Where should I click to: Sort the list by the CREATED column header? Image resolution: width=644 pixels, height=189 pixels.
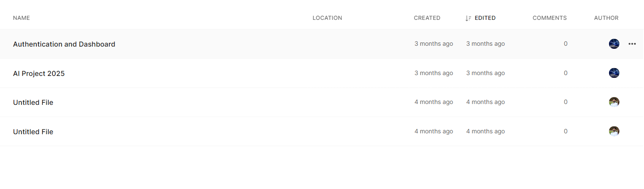click(427, 18)
